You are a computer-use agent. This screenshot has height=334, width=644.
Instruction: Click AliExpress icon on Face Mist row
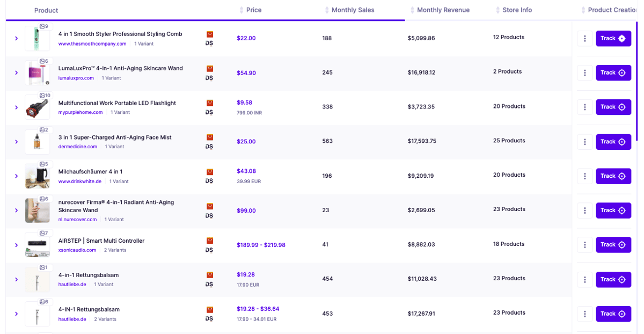210,137
